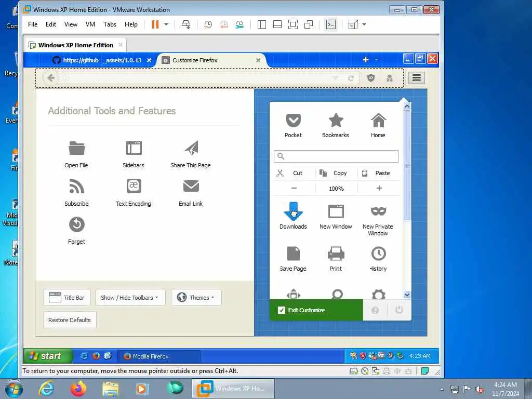Click the uBlock shield toolbar icon
Screen dimensions: 532x399
point(371,78)
